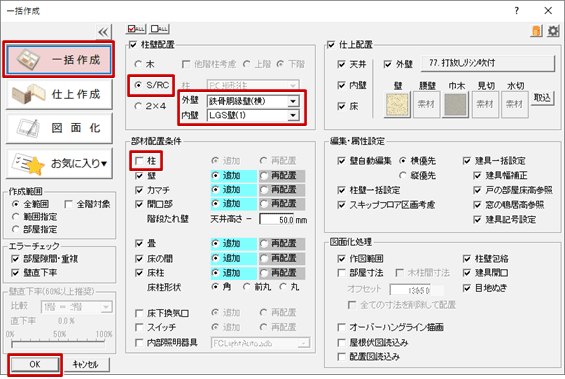Select 再配置 for the 畳 row
This screenshot has width=565, height=379.
point(264,244)
